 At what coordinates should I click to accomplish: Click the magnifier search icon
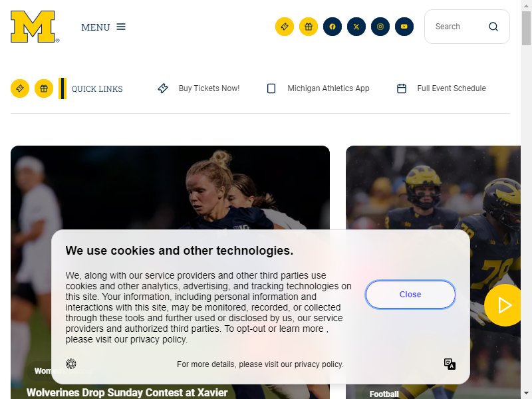(x=493, y=27)
